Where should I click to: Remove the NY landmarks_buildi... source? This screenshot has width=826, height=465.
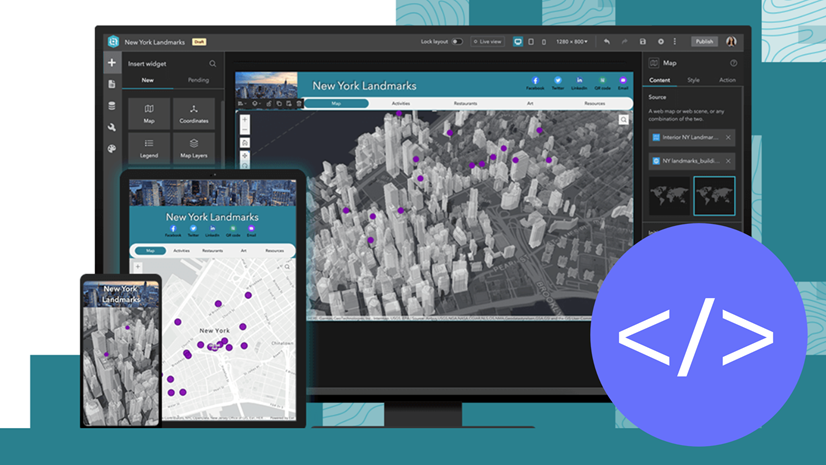(728, 161)
